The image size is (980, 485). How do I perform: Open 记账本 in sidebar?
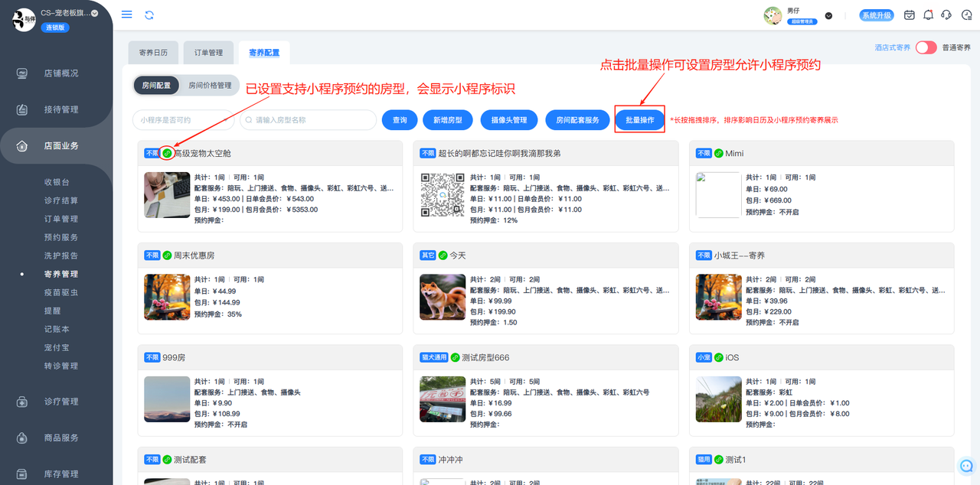57,329
